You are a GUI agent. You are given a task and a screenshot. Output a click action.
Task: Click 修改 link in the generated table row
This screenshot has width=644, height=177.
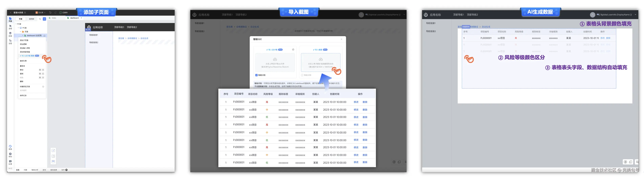coord(603,38)
